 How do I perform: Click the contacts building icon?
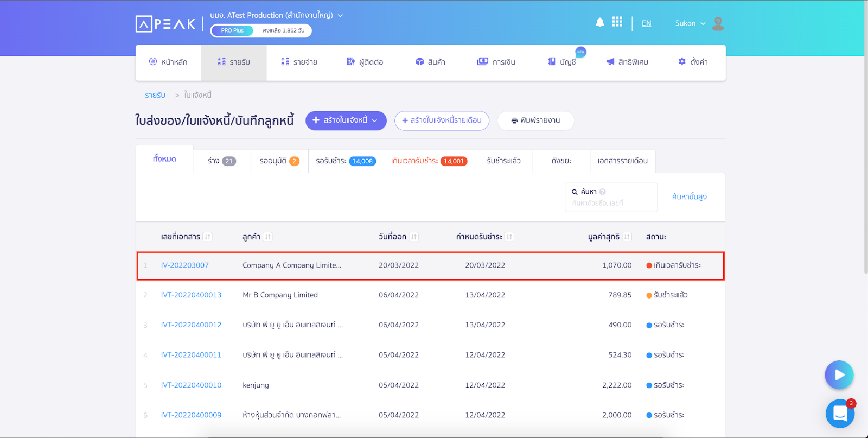coord(350,61)
